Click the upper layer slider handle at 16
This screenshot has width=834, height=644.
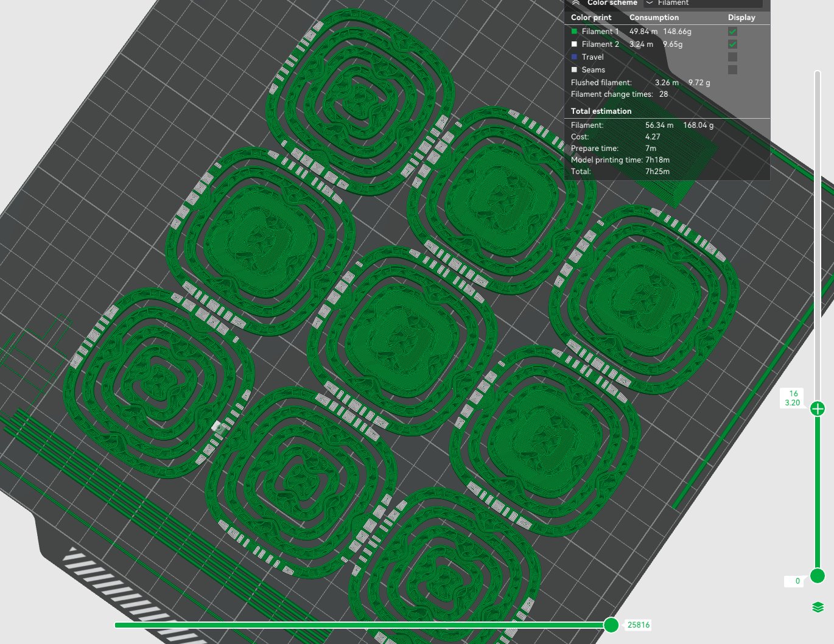tap(818, 409)
